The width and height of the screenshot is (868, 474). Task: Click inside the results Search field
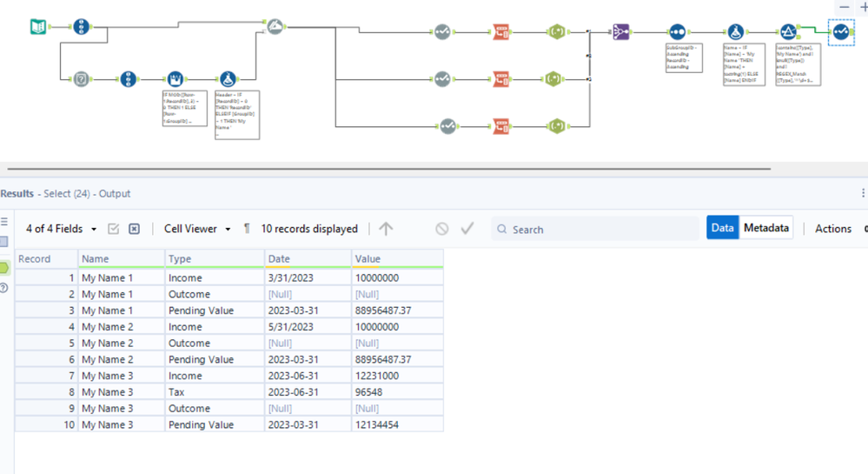click(x=600, y=230)
